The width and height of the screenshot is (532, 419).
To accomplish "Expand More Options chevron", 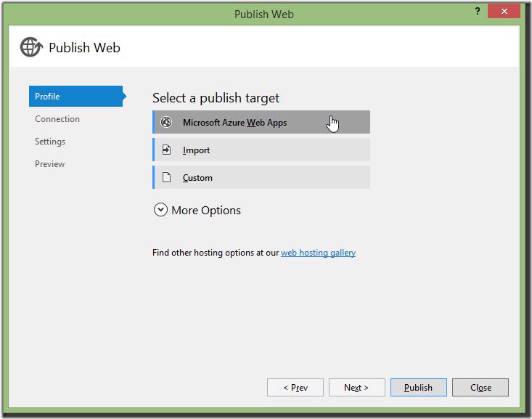I will click(x=160, y=210).
